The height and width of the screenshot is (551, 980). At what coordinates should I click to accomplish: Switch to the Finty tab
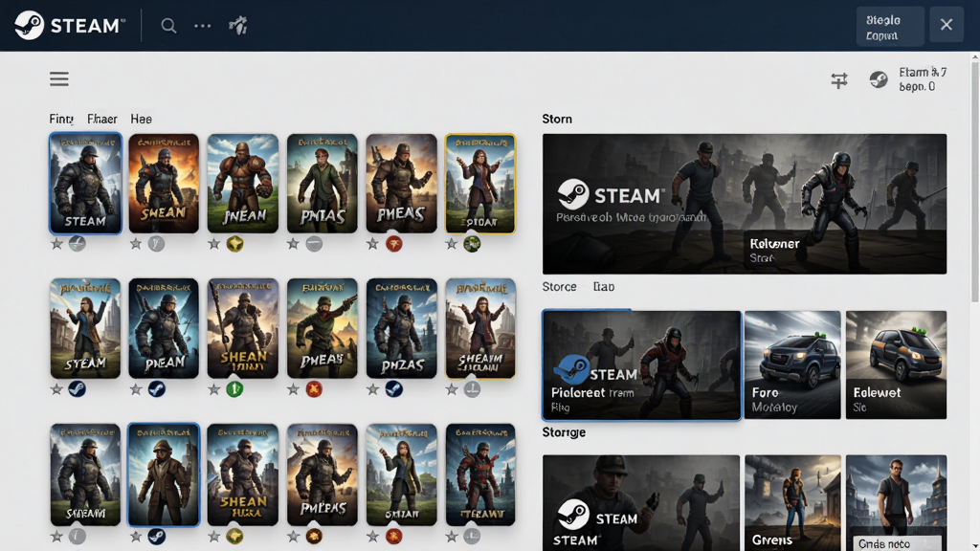click(61, 119)
